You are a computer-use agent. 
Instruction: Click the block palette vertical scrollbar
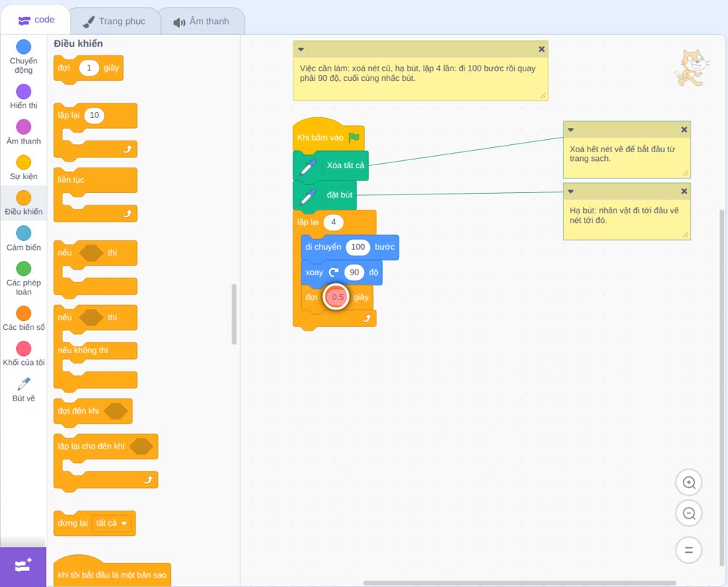click(234, 314)
